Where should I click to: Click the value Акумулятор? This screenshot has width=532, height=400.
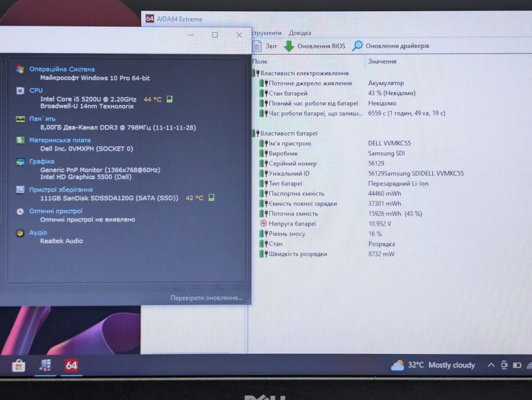[x=386, y=83]
